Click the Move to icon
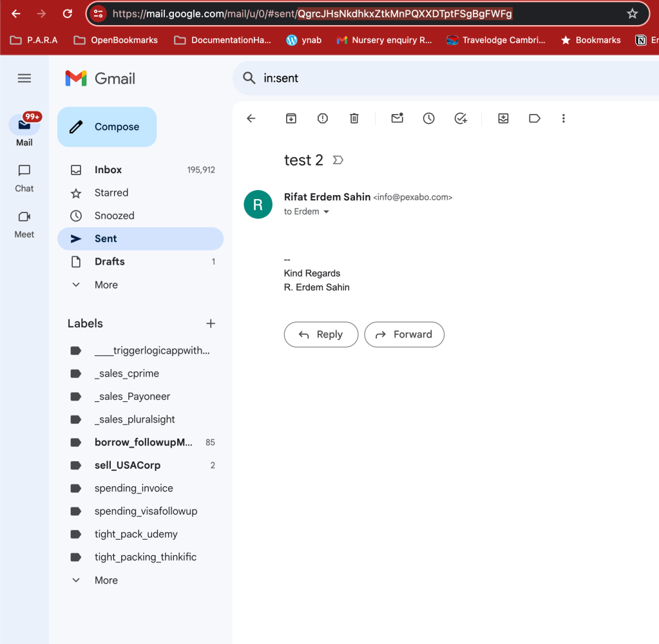659x644 pixels. pos(503,118)
